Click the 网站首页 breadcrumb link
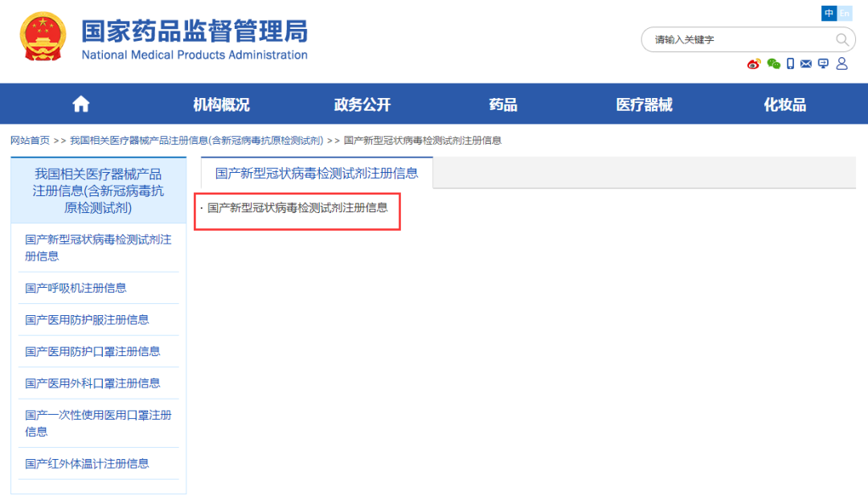868x500 pixels. [x=30, y=141]
